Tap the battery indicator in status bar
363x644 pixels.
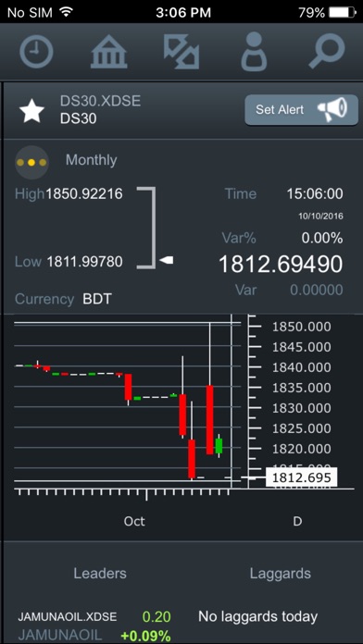coord(343,12)
